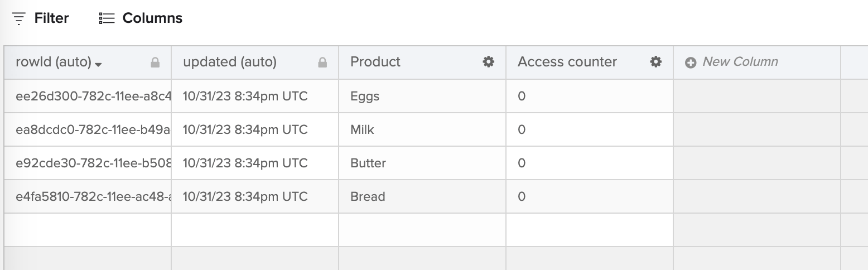Click lock icon on updated column

pos(322,63)
